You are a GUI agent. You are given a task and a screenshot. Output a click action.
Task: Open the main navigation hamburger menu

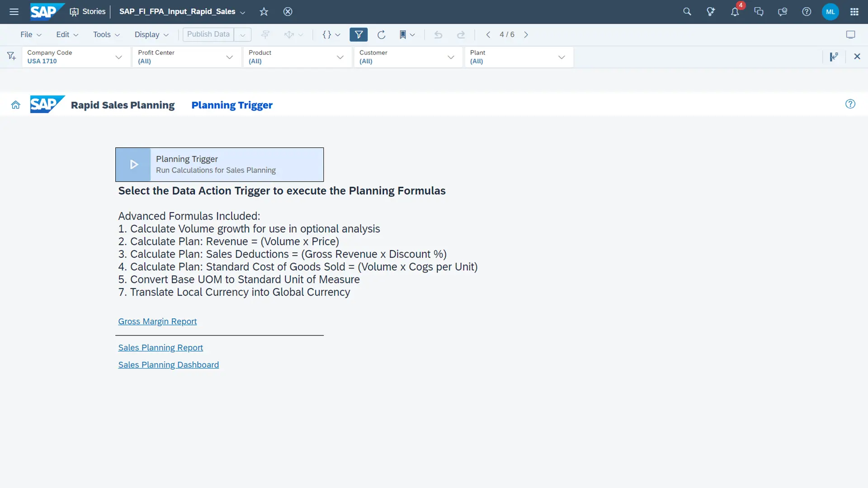pos(14,12)
